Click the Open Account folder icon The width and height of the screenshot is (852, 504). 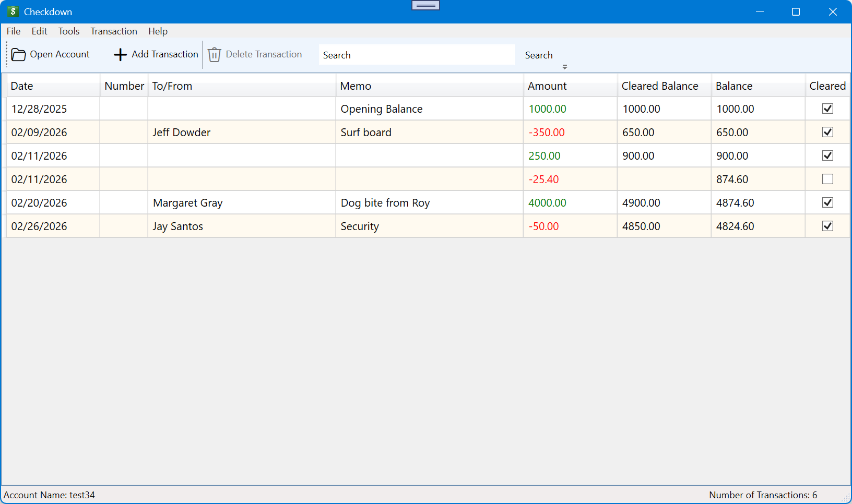tap(18, 55)
